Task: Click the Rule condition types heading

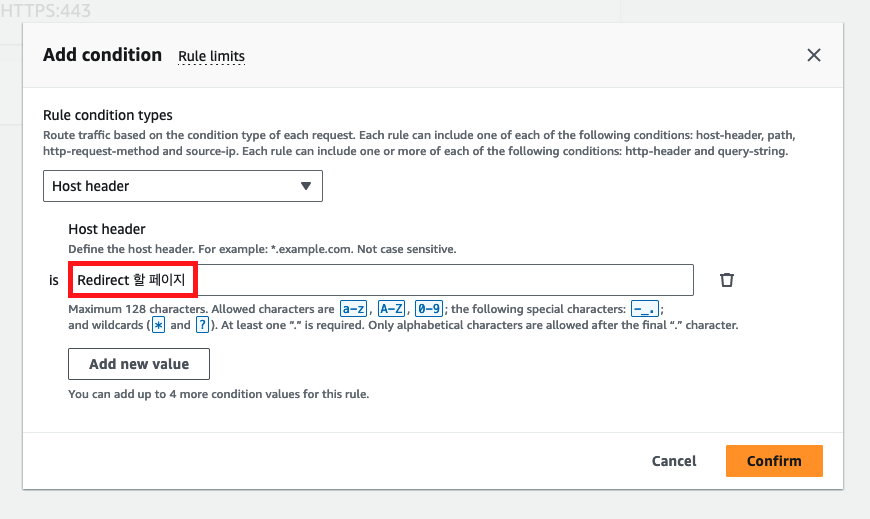Action: (x=108, y=115)
